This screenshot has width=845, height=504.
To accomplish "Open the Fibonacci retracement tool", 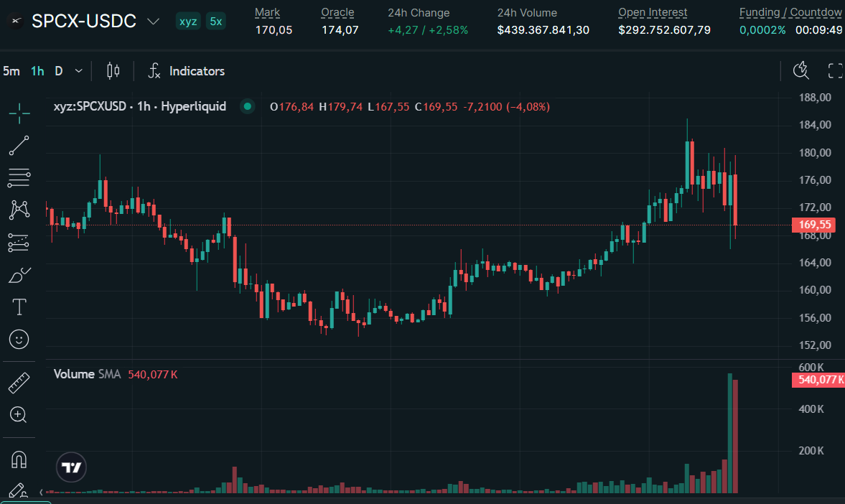I will click(x=19, y=178).
